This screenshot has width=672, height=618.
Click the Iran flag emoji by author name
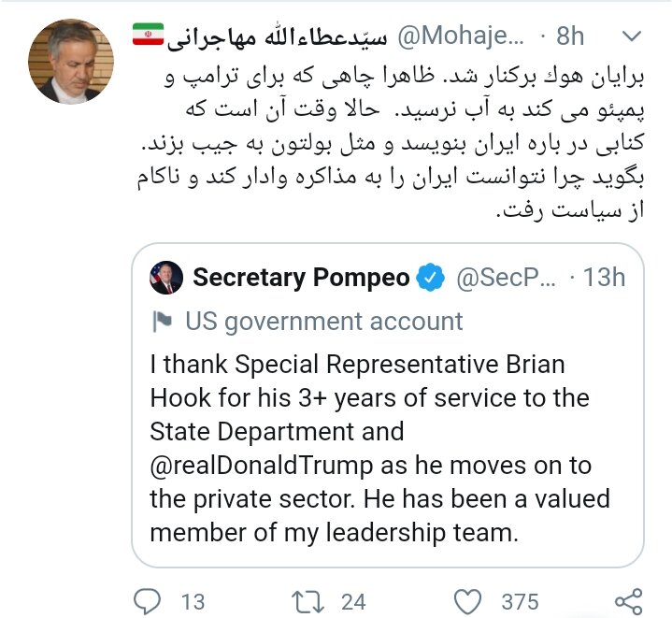click(149, 36)
